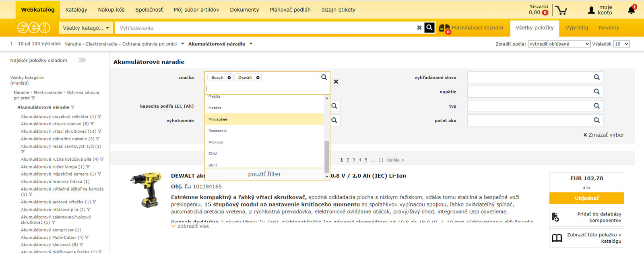This screenshot has height=258, width=644.
Task: Select the Všetky položky tab
Action: coord(535,28)
